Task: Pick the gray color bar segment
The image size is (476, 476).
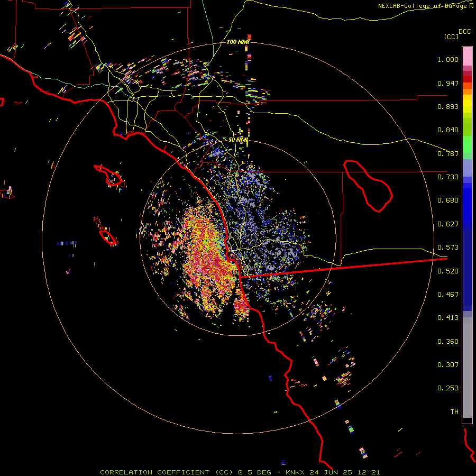Action: coord(467,368)
